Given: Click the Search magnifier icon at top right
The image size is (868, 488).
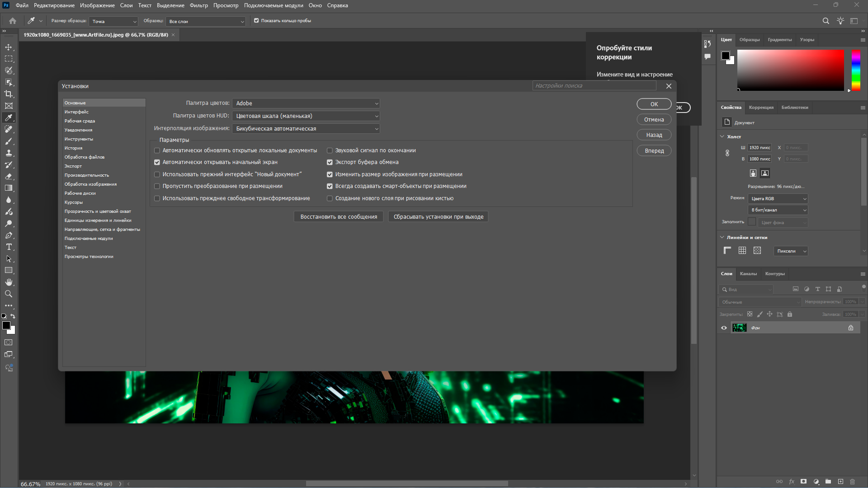Looking at the screenshot, I should point(826,21).
